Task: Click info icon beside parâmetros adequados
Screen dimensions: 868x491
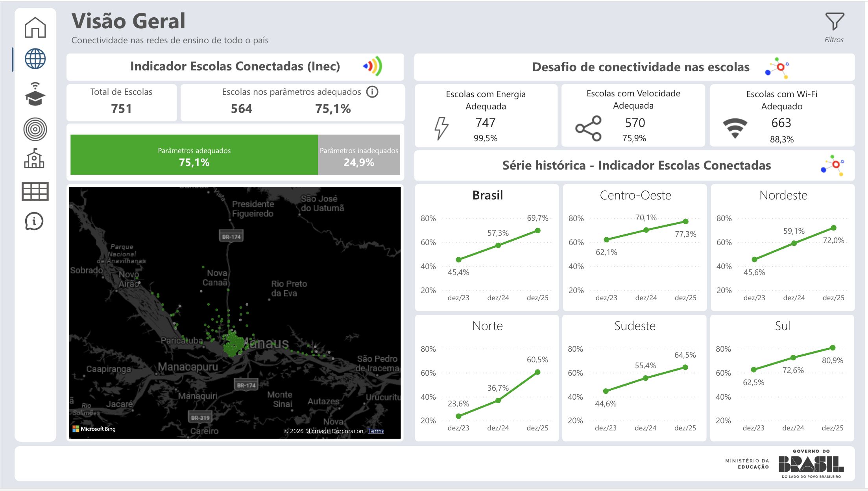Action: [372, 92]
